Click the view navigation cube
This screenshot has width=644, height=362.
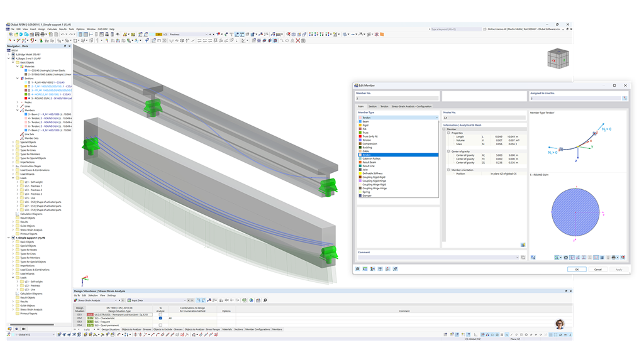tap(558, 58)
